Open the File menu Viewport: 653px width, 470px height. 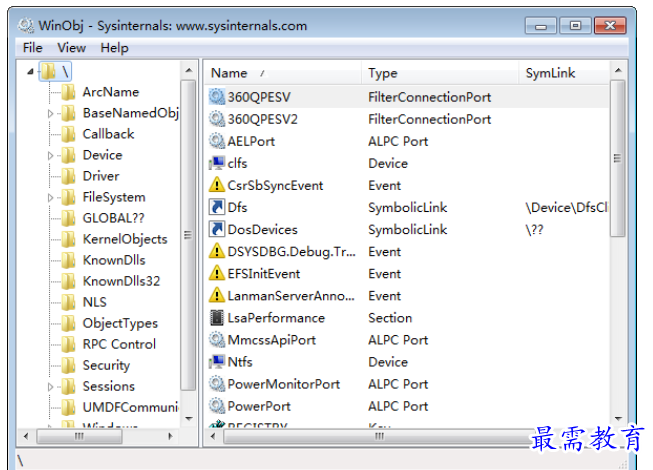coord(32,48)
